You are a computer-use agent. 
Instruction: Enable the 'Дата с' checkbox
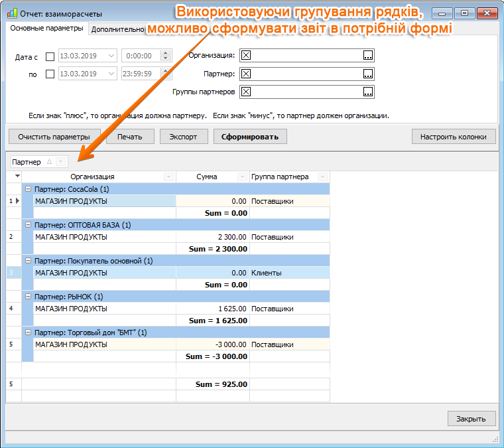click(50, 56)
